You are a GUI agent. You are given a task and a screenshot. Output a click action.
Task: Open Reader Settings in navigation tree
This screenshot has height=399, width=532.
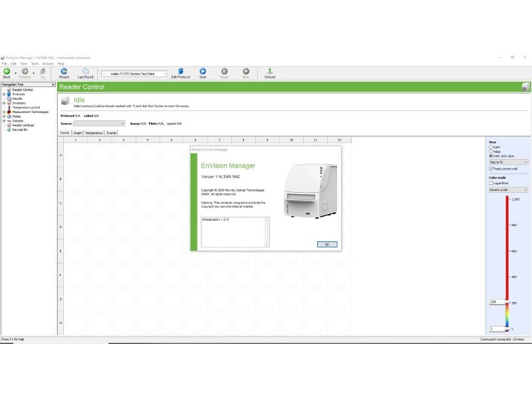[x=23, y=125]
